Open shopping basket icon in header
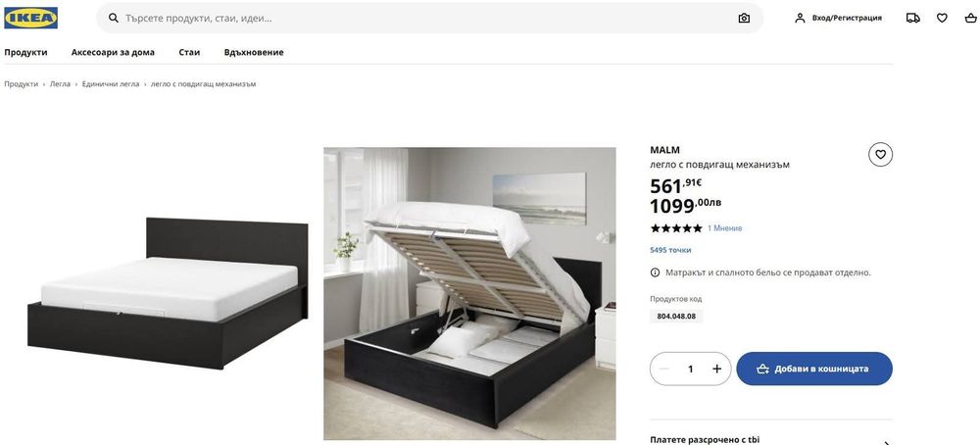 (x=970, y=18)
